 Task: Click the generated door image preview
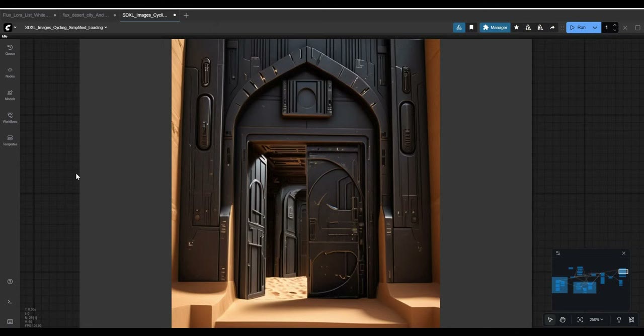tap(305, 184)
